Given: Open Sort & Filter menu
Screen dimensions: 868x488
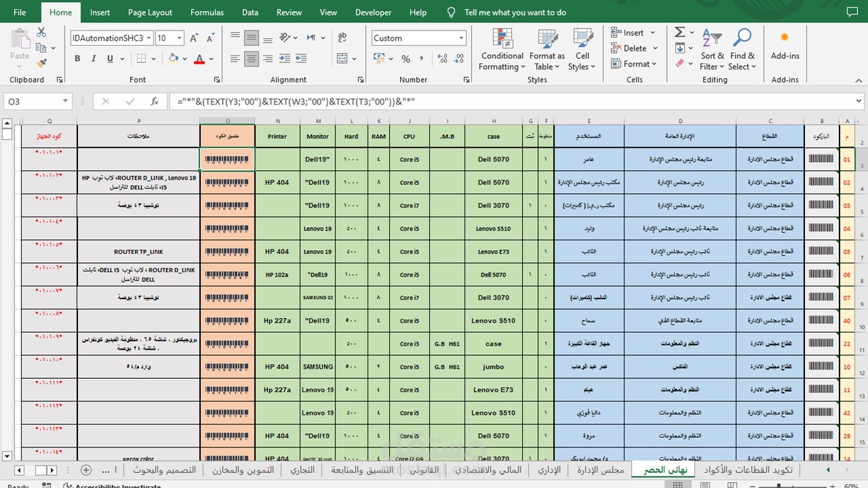Looking at the screenshot, I should pos(712,49).
